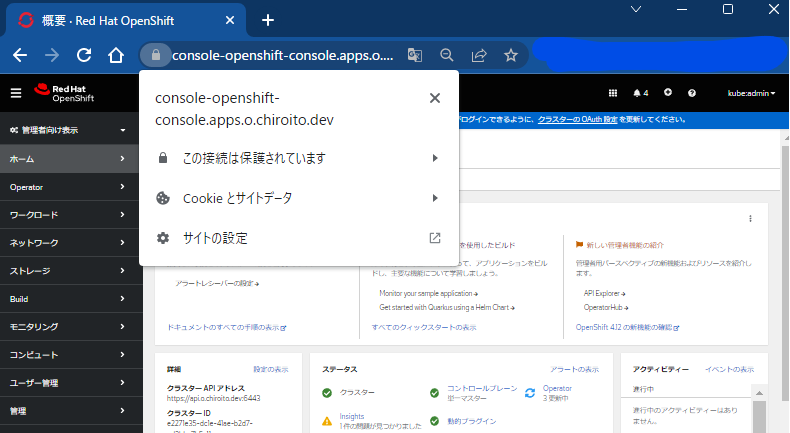790x433 pixels.
Task: Click the 動的プラグイン status link
Action: click(472, 421)
